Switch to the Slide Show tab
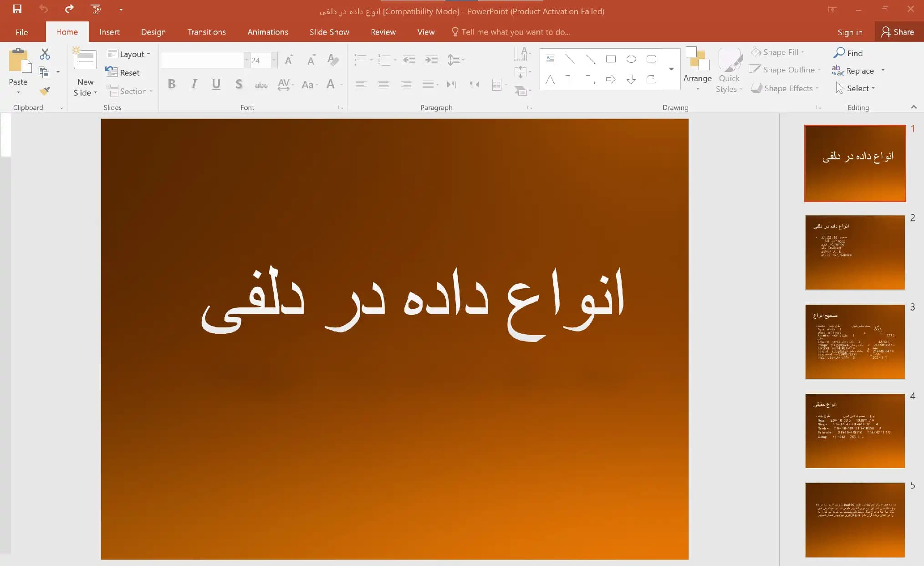The image size is (924, 566). [x=329, y=32]
